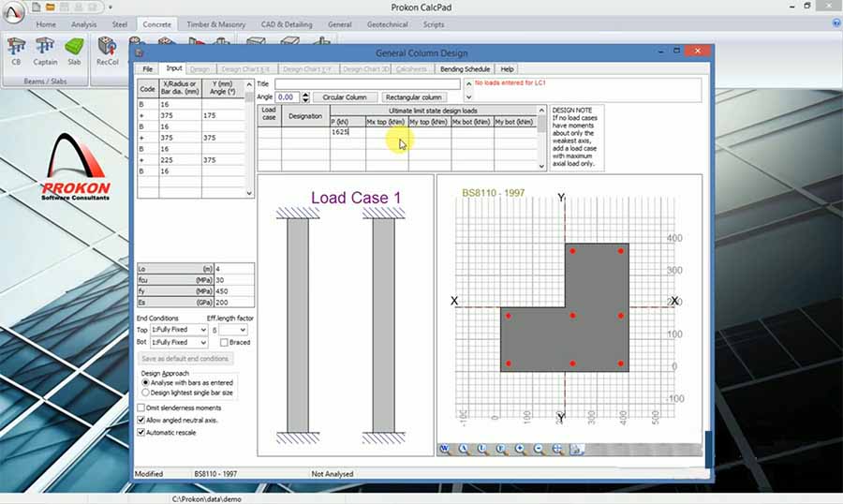Viewport: 843px width, 504px height.
Task: Open the Bending Schedule tab
Action: pyautogui.click(x=465, y=68)
